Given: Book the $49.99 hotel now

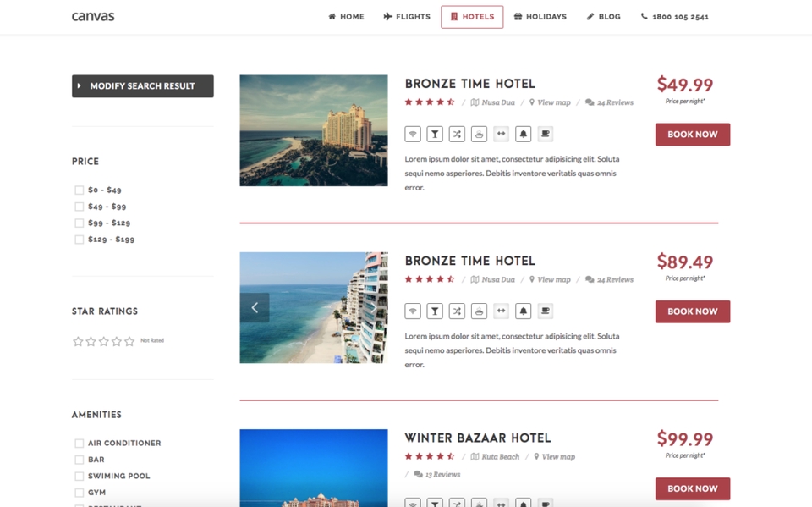Looking at the screenshot, I should [693, 135].
